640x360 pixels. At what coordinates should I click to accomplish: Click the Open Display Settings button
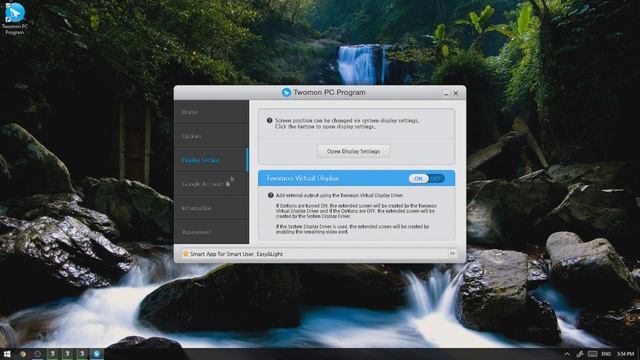click(353, 151)
